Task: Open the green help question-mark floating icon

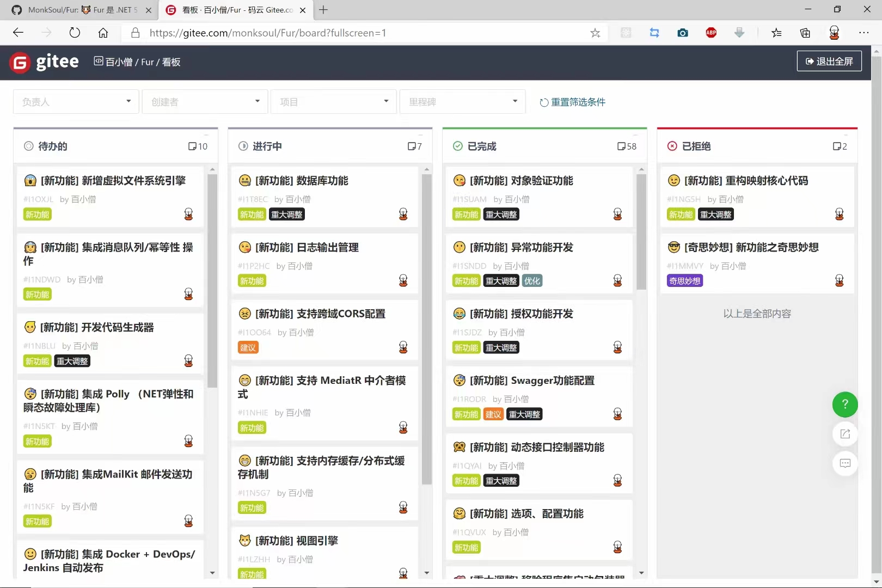Action: 844,405
